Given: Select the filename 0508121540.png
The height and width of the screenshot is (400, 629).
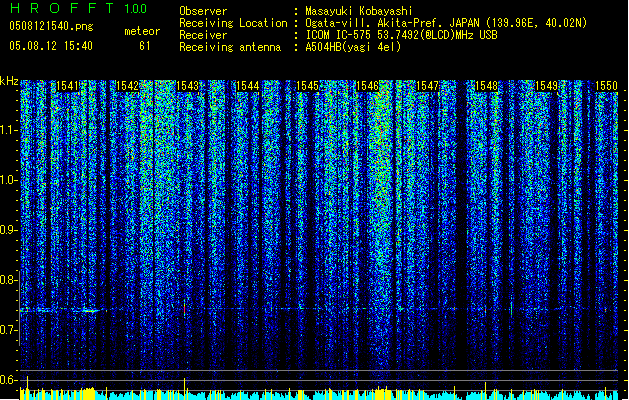Looking at the screenshot, I should point(51,26).
